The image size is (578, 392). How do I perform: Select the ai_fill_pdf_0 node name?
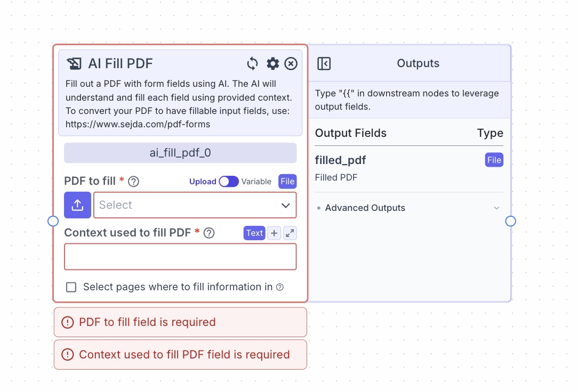point(180,153)
